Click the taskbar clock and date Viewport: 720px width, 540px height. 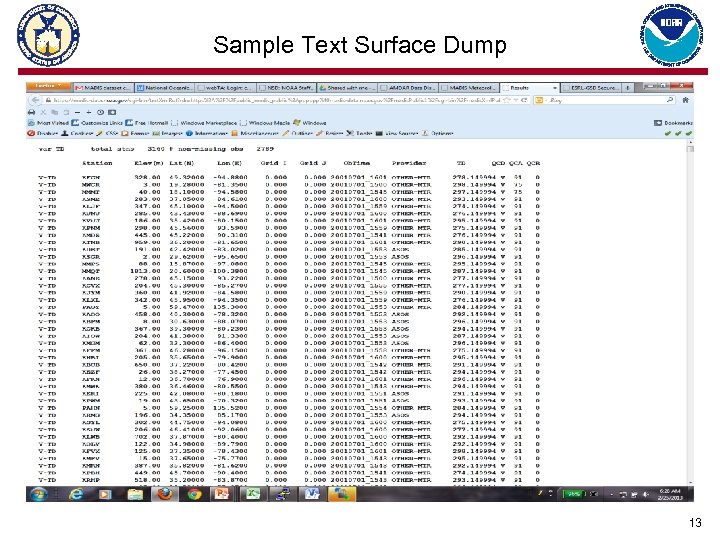pyautogui.click(x=670, y=494)
